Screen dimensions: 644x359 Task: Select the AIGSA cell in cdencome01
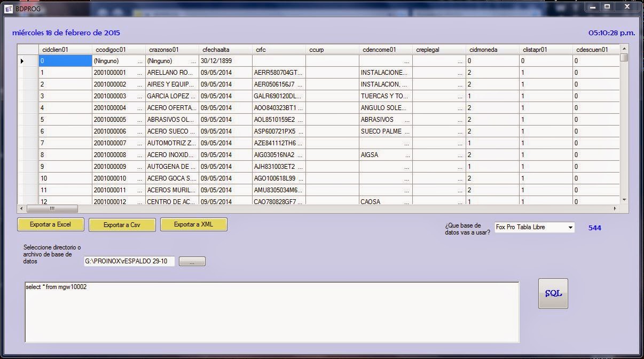(386, 155)
